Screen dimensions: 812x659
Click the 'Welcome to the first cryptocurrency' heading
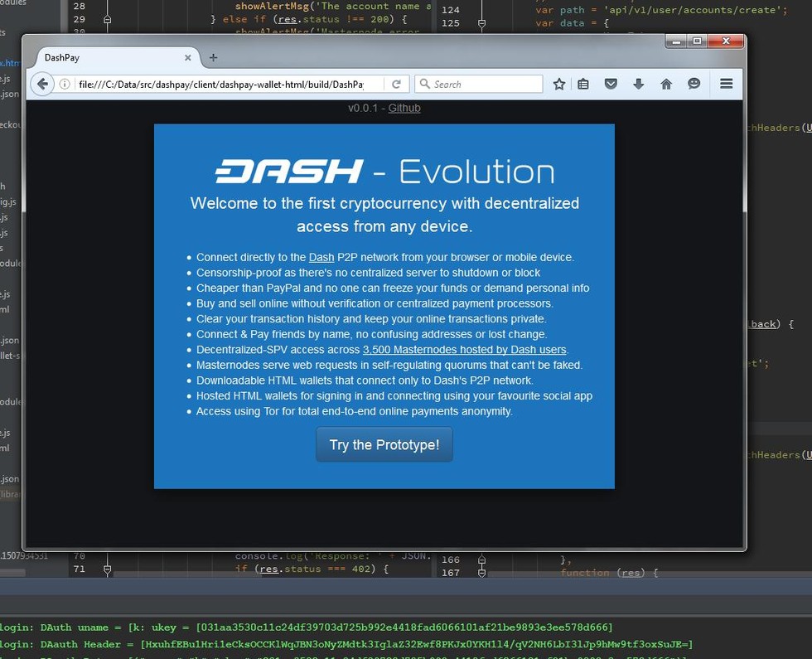click(x=384, y=215)
